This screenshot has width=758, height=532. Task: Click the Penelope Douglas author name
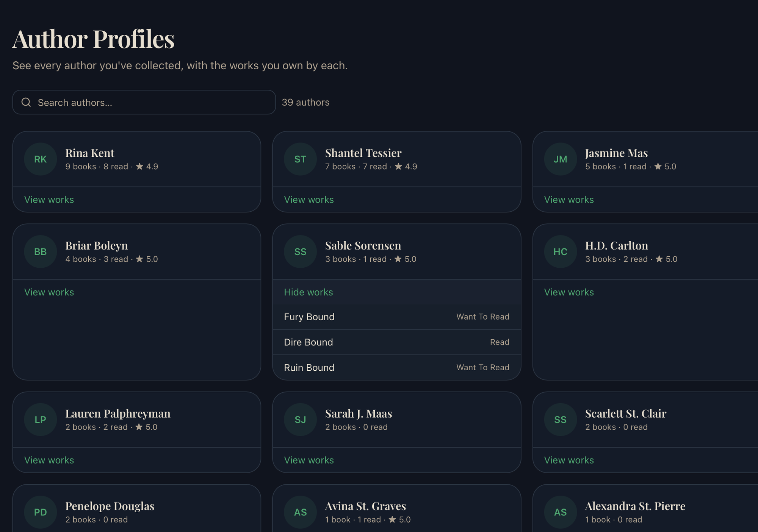tap(110, 506)
